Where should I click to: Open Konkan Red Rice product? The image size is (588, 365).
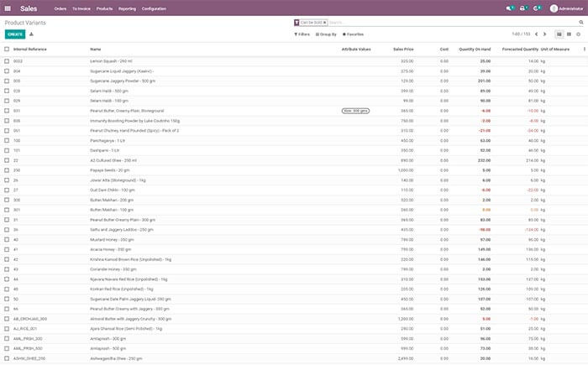tap(294, 289)
